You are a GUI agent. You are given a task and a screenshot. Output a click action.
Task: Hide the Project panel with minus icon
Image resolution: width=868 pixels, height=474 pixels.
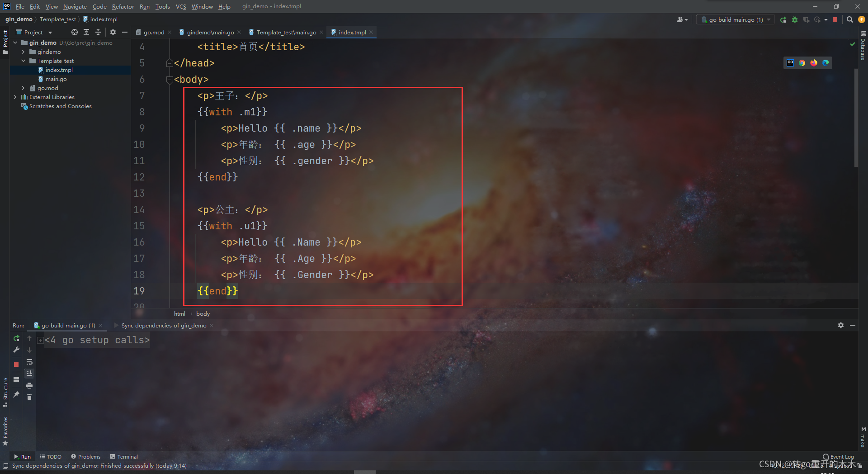(x=125, y=32)
